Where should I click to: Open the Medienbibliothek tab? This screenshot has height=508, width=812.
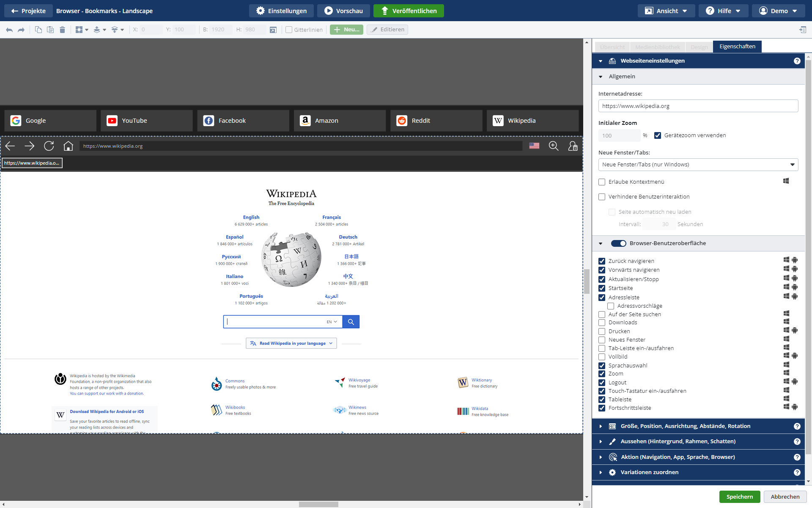click(657, 47)
